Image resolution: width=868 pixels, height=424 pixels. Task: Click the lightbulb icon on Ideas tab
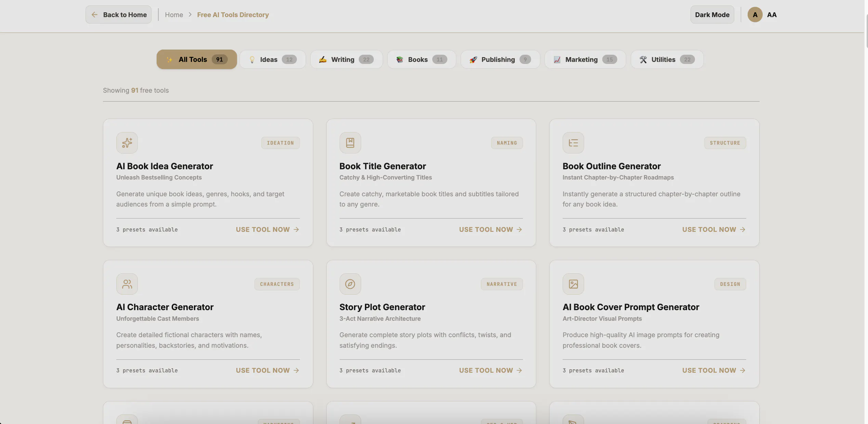click(252, 59)
